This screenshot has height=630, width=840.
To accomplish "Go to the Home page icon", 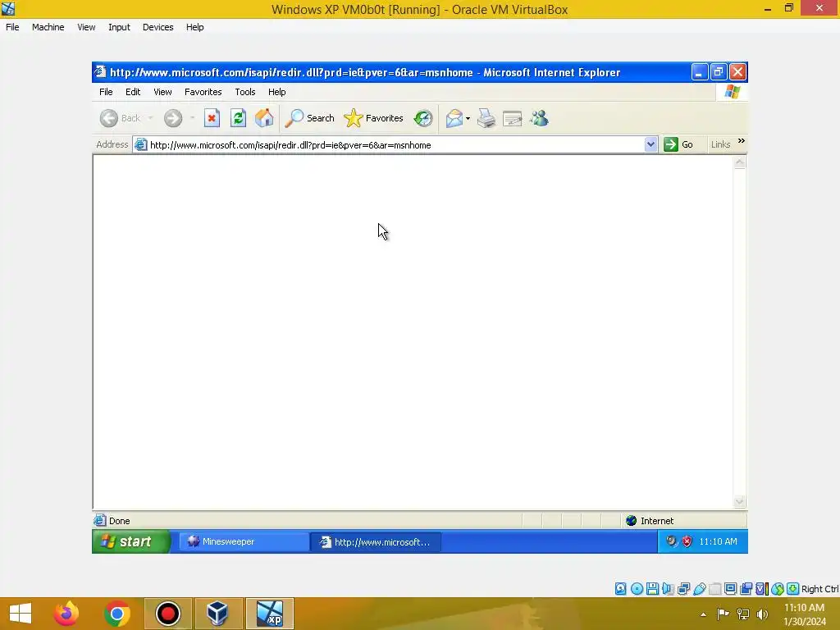I will 264,118.
